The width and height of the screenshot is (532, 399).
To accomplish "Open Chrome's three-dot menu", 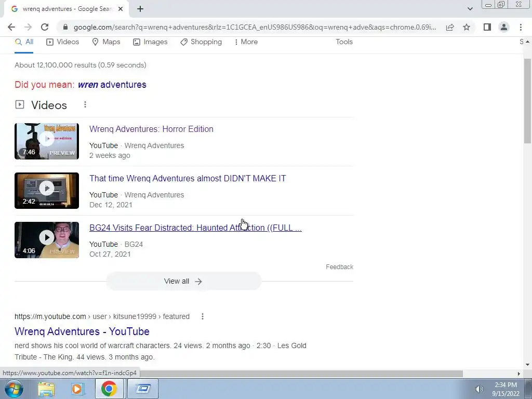I will point(521,27).
